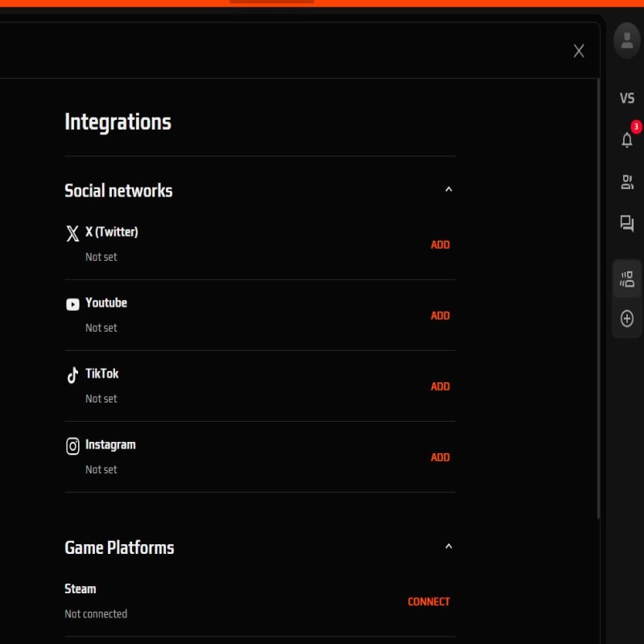Close the Integrations dialog
The width and height of the screenshot is (644, 644).
(579, 51)
